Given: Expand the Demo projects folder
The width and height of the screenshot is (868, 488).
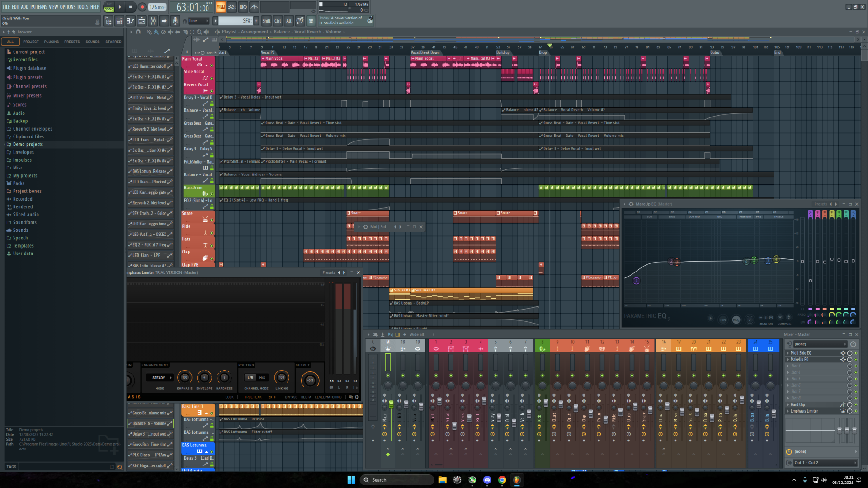Looking at the screenshot, I should click(28, 145).
